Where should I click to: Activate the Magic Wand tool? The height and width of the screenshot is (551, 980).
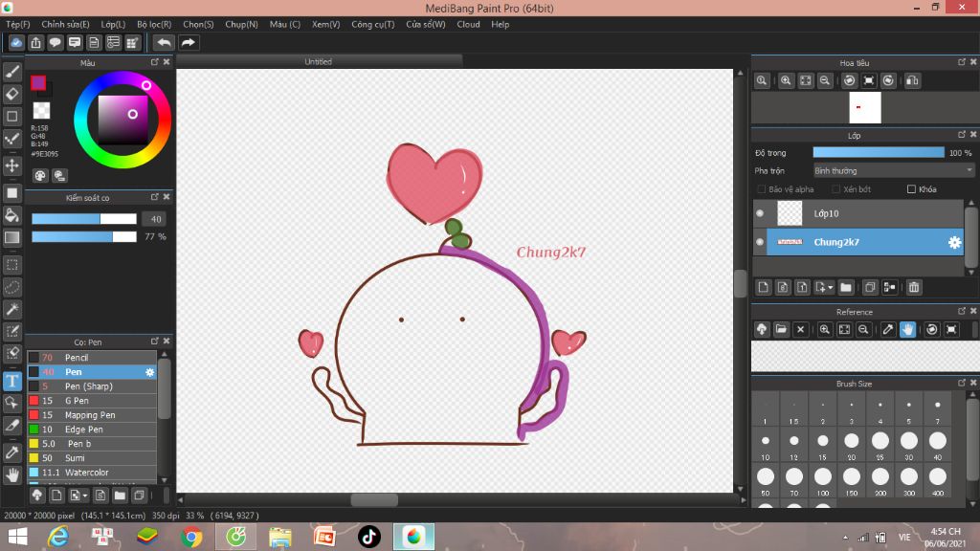click(x=11, y=309)
